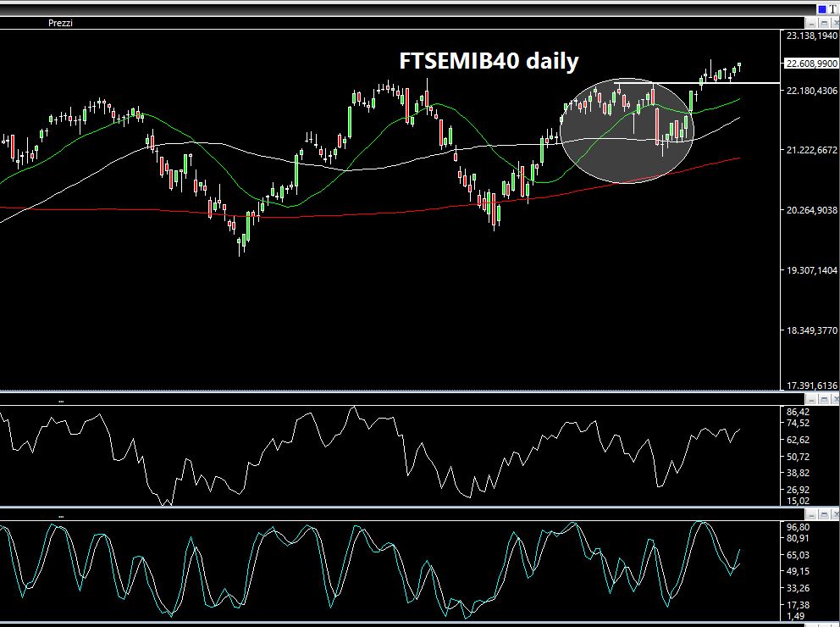Click the 74,52 indicator scale value
The image size is (840, 627).
(799, 424)
